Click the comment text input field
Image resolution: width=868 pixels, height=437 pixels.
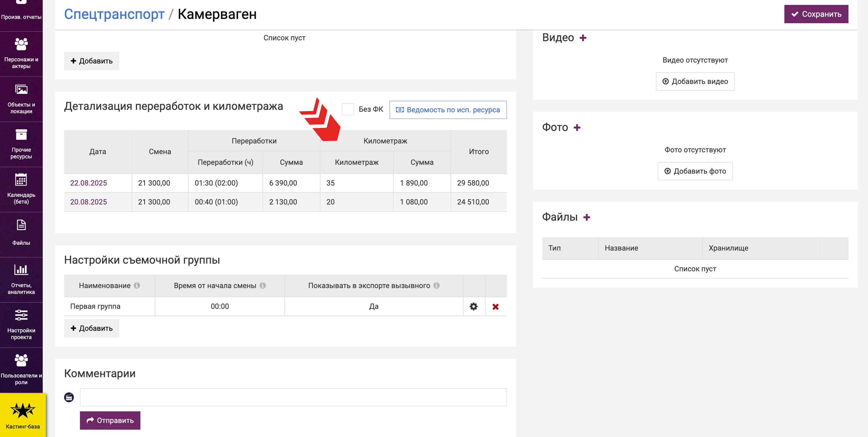[x=293, y=397]
